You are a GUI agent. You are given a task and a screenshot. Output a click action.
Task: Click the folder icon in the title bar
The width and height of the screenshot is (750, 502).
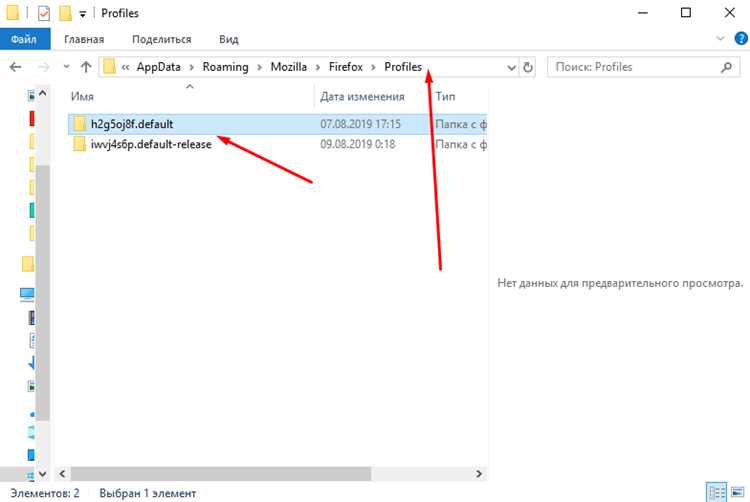pyautogui.click(x=13, y=13)
